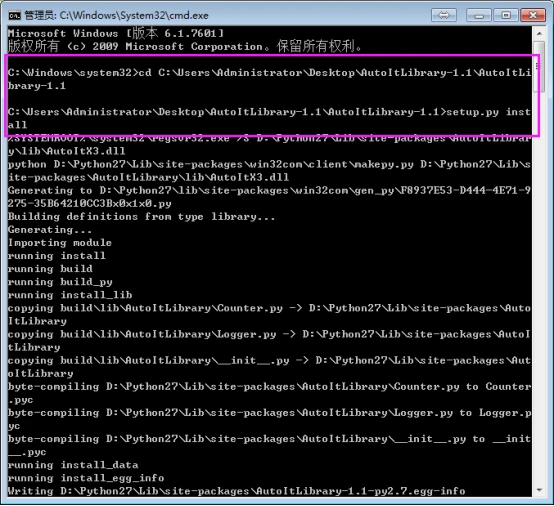Click the Writing egg-info output line
Screen dimensions: 554x506
[x=237, y=491]
